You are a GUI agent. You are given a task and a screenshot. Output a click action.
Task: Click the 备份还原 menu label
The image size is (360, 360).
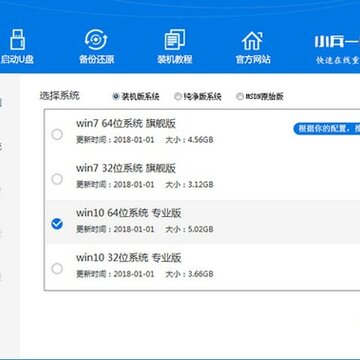click(x=96, y=60)
